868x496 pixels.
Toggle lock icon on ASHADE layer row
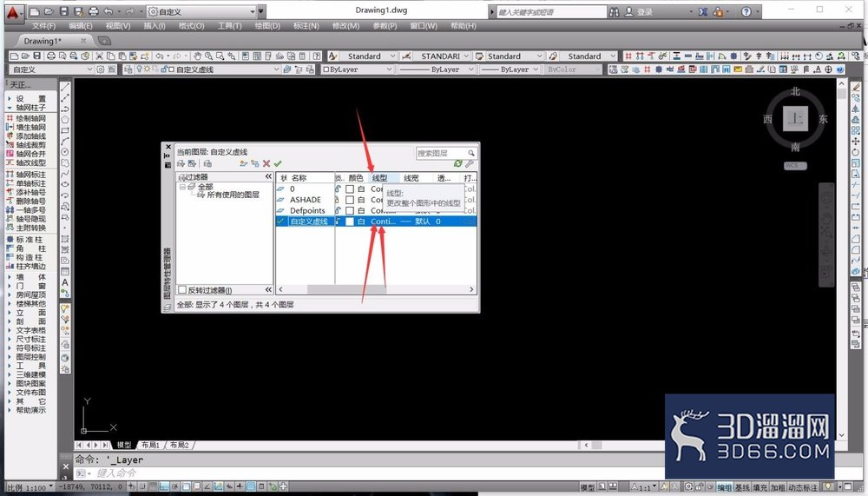[338, 200]
